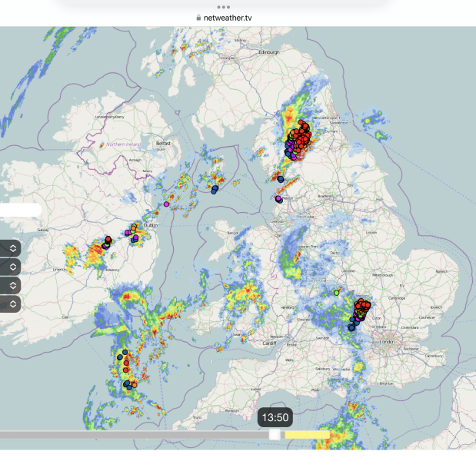Select the netweather.tv address text
The height and width of the screenshot is (461, 476).
pos(228,18)
